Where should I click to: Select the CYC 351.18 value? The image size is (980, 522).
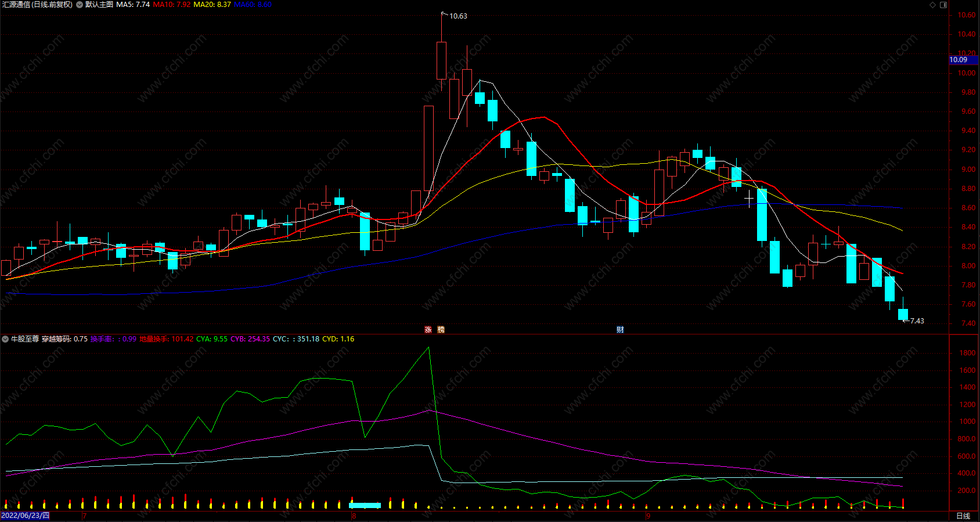click(x=296, y=339)
